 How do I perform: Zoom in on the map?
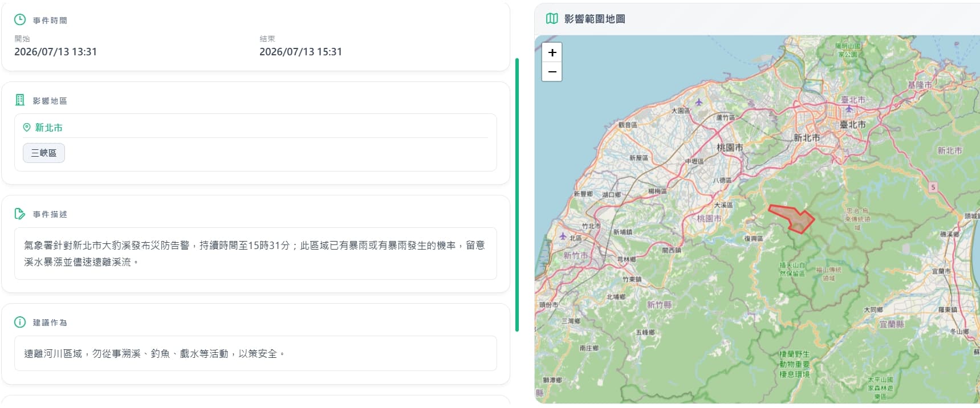[x=552, y=52]
